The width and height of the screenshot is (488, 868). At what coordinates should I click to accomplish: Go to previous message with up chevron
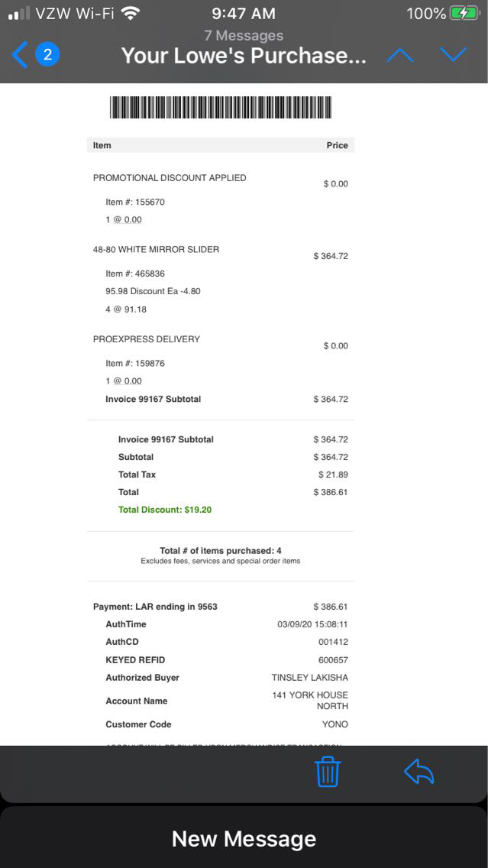400,55
